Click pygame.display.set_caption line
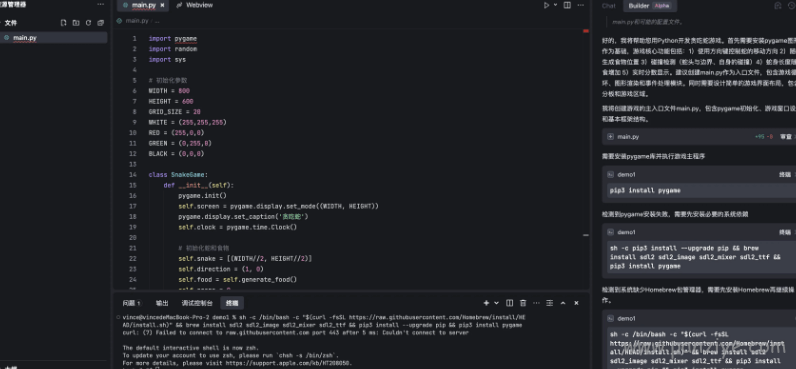Screen dimensions: 796x369 pyautogui.click(x=244, y=217)
